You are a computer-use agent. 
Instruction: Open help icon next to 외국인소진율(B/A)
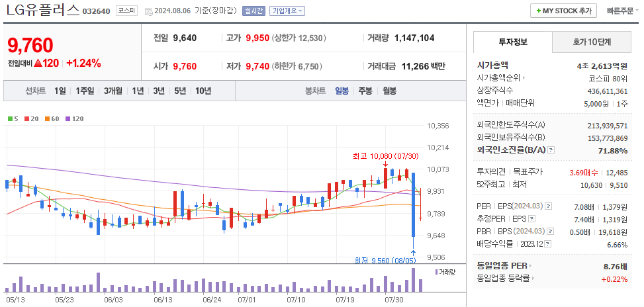551,150
